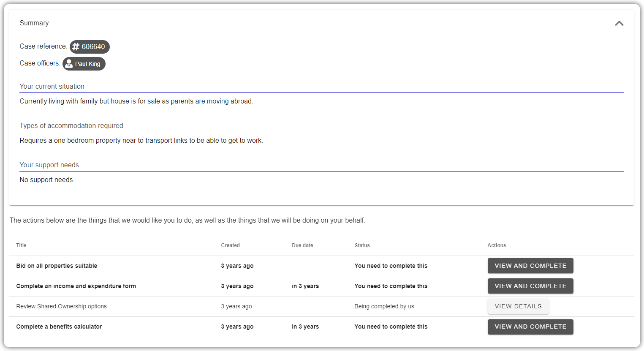Screen dimensions: 644x351
Task: Click the 'Case reference:' label
Action: pyautogui.click(x=43, y=46)
